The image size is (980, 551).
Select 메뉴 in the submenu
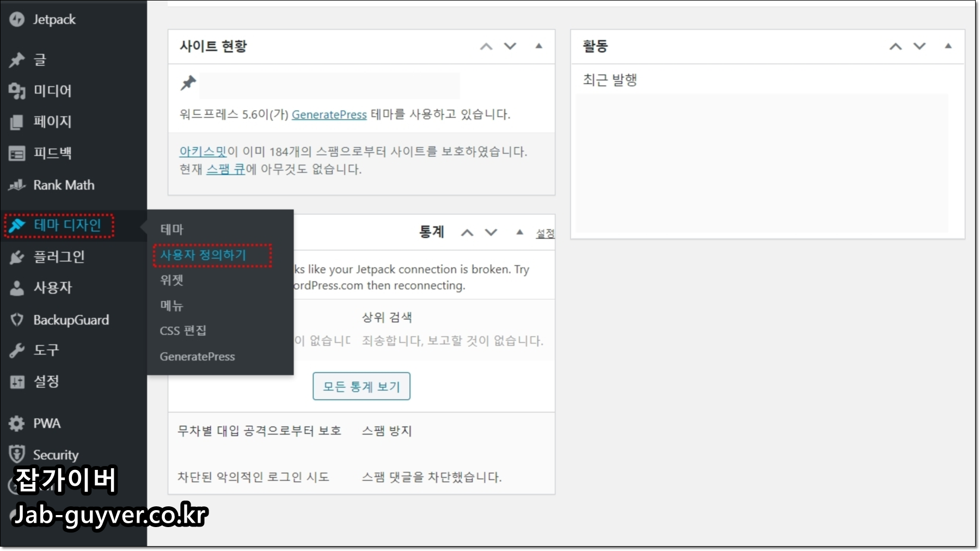[172, 305]
